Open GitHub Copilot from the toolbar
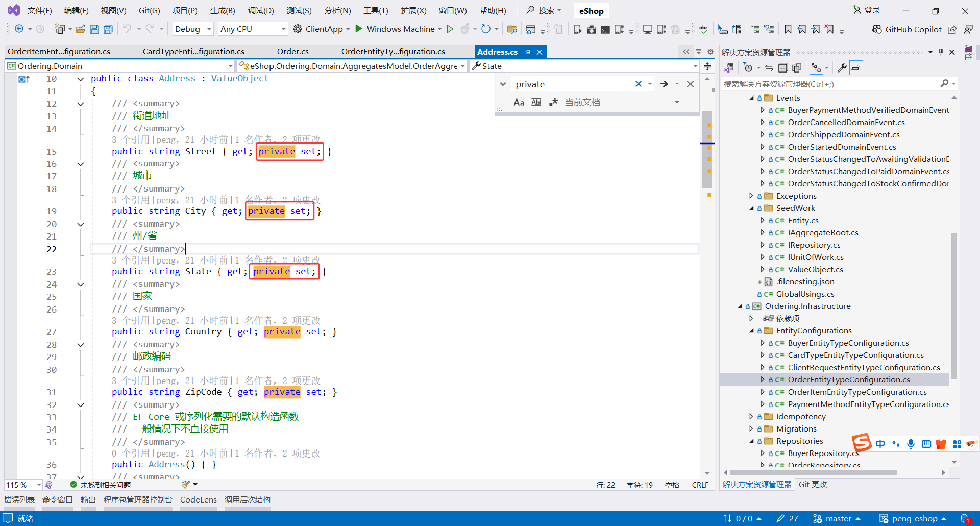 click(x=906, y=29)
